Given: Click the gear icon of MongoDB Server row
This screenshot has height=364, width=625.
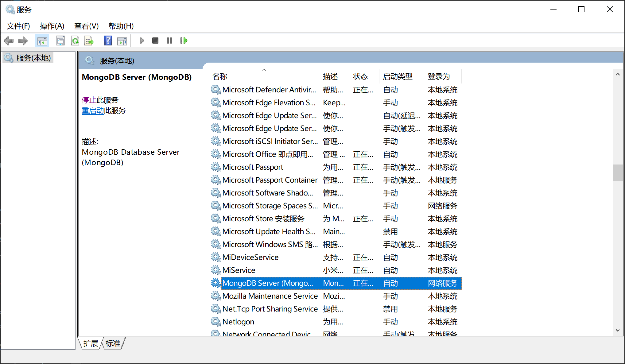Looking at the screenshot, I should 216,283.
